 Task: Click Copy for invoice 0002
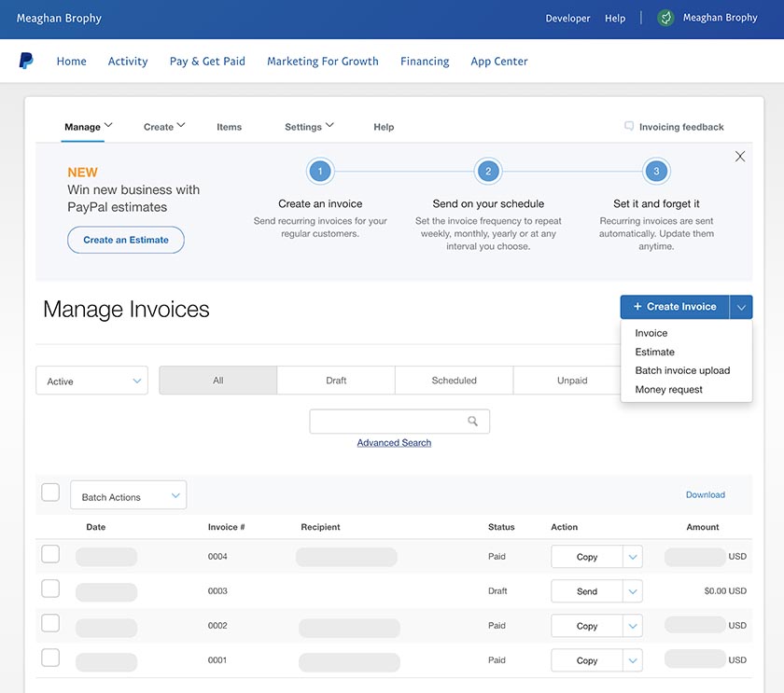pos(587,626)
